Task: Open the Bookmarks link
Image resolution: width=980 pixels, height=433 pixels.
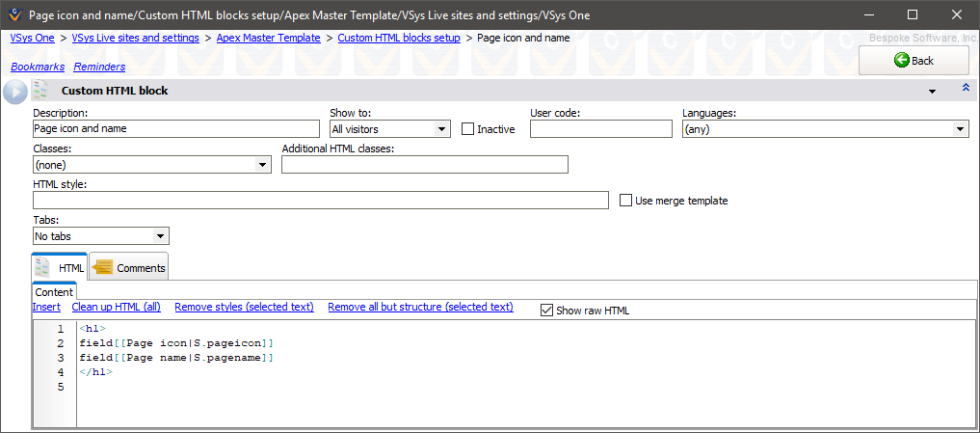Action: coord(37,67)
